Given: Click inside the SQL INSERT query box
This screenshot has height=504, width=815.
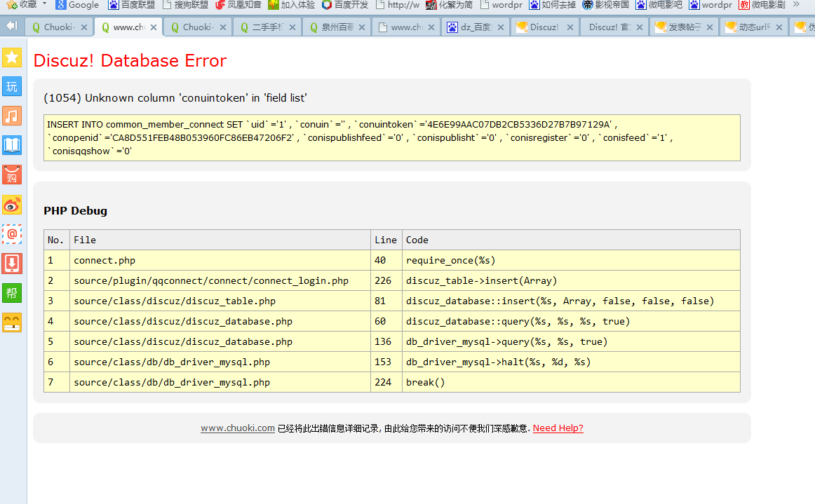Looking at the screenshot, I should click(391, 137).
